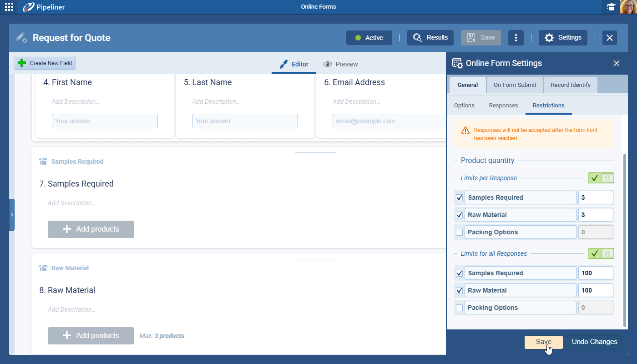This screenshot has height=364, width=637.
Task: Click the Active status button
Action: click(x=369, y=38)
